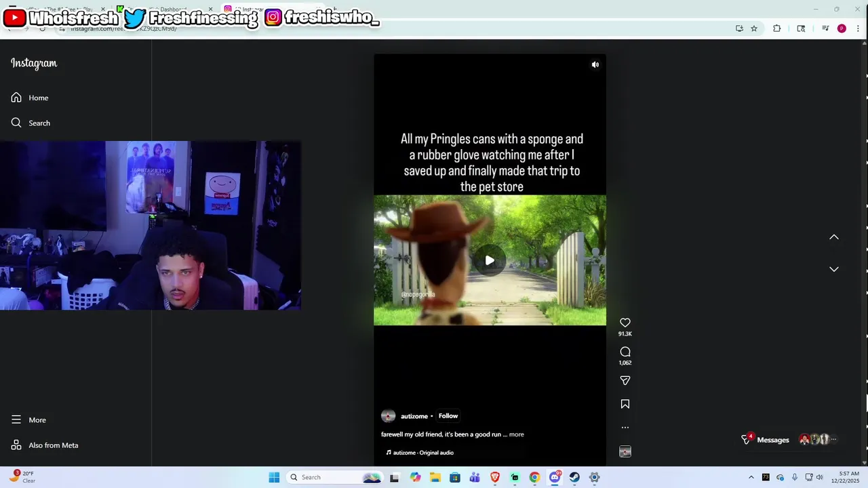Expand the caption with the 'more' link

517,434
